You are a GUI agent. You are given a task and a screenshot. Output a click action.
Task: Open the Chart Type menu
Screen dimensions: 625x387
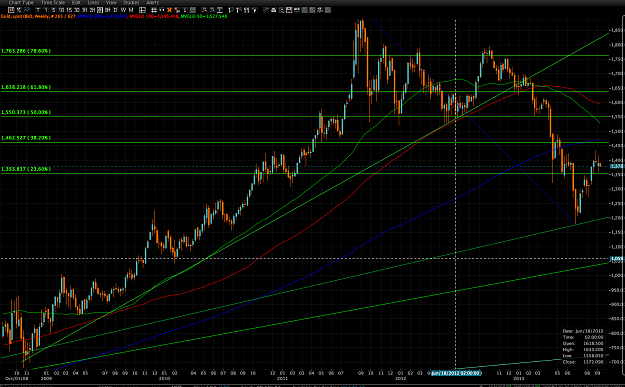(21, 2)
